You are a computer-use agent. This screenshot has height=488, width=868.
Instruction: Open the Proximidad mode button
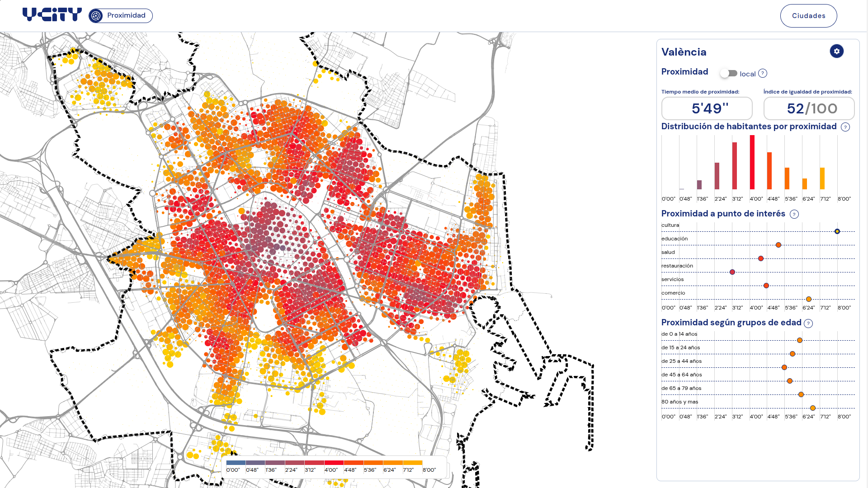pyautogui.click(x=121, y=16)
